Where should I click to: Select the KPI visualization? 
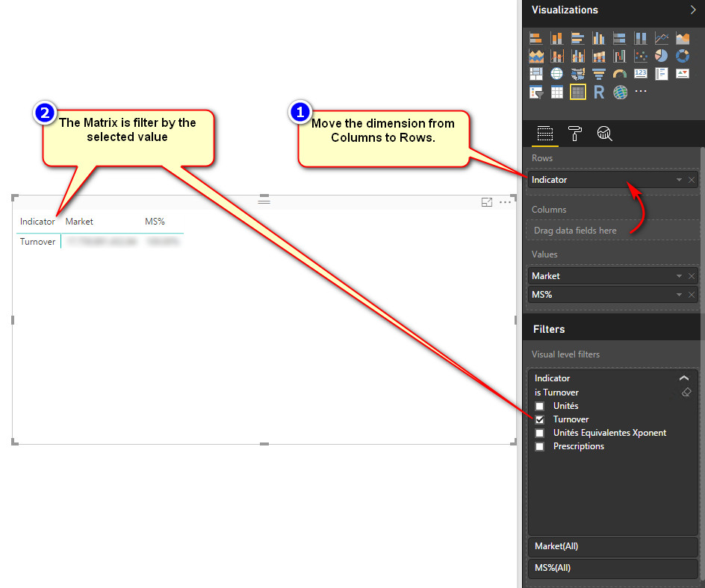pyautogui.click(x=683, y=74)
